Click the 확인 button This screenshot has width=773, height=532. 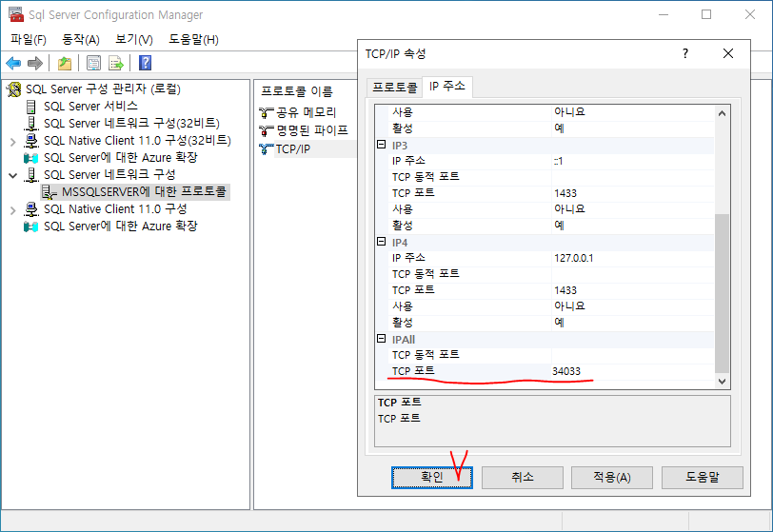pos(432,477)
